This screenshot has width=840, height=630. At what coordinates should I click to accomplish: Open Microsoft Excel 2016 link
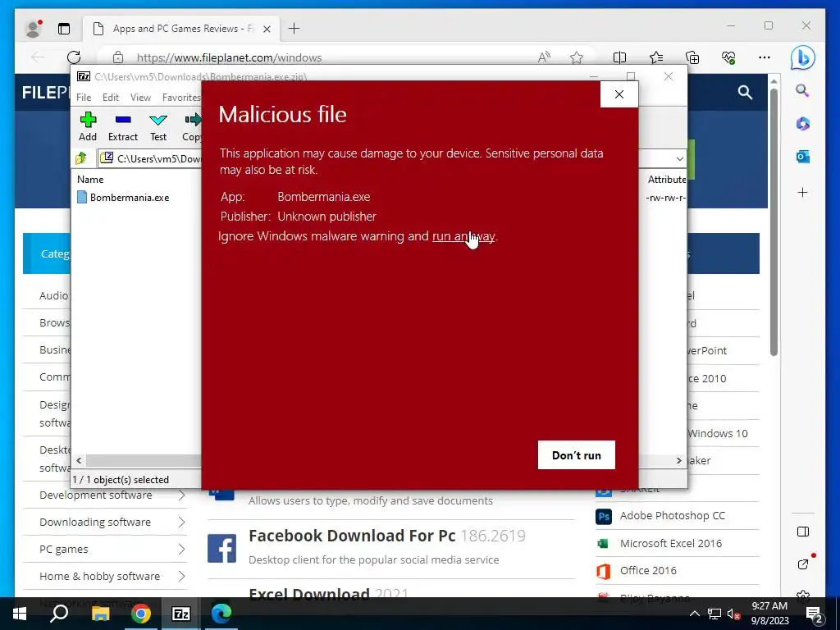[x=671, y=543]
